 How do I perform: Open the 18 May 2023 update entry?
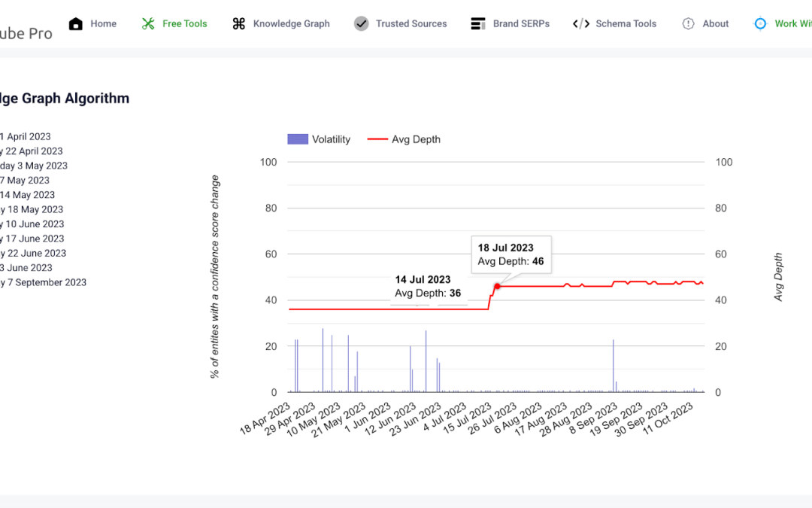click(x=30, y=208)
